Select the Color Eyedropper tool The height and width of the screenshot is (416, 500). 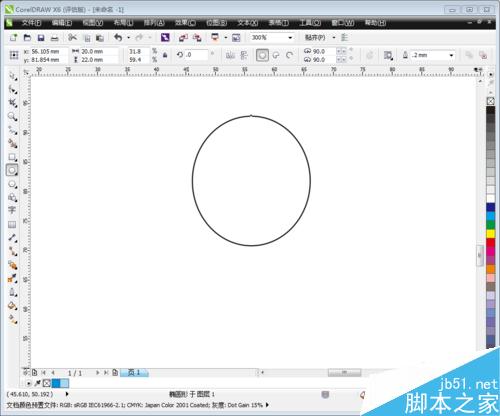point(12,279)
